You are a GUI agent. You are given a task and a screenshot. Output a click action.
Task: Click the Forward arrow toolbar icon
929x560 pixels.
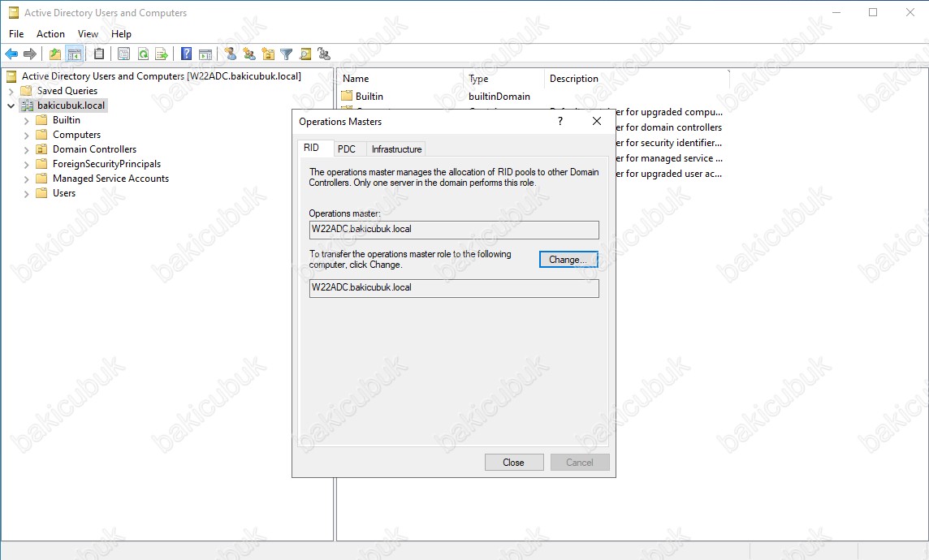[29, 54]
